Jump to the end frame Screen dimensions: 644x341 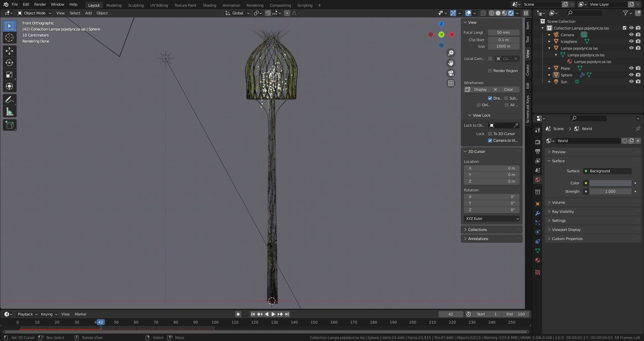point(287,314)
